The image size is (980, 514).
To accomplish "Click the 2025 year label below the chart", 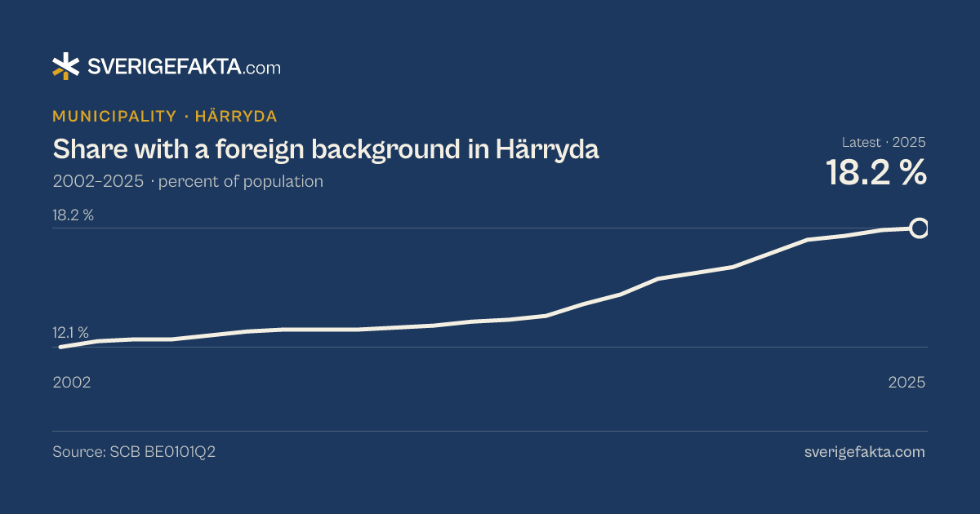I will [x=906, y=383].
